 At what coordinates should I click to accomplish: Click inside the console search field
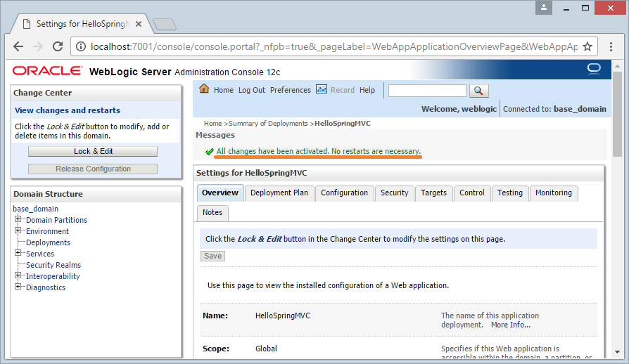[427, 91]
